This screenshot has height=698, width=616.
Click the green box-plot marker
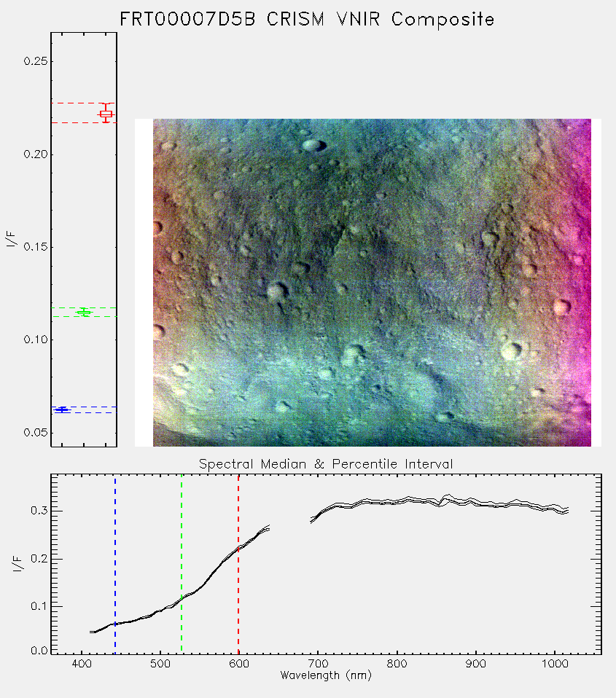coord(84,312)
